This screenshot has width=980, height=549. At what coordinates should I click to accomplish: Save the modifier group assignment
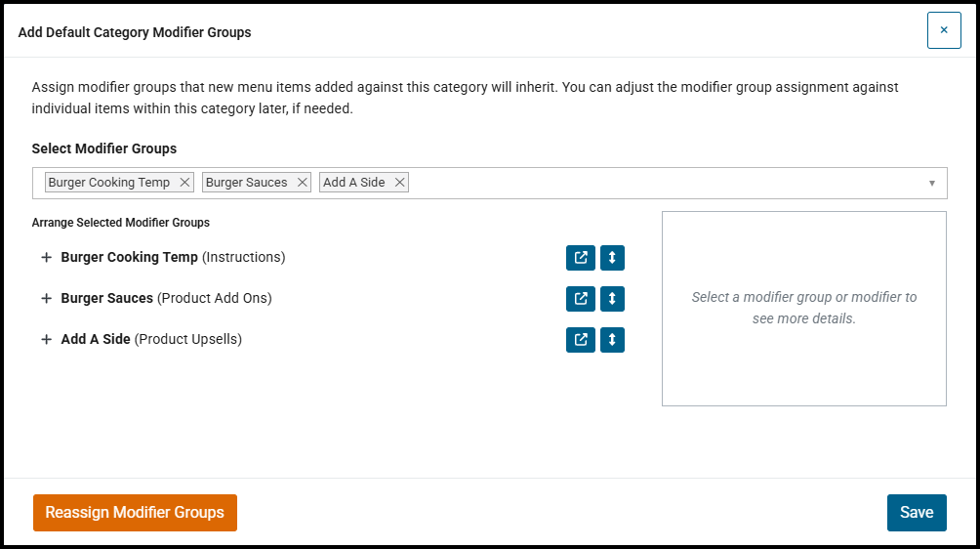917,513
